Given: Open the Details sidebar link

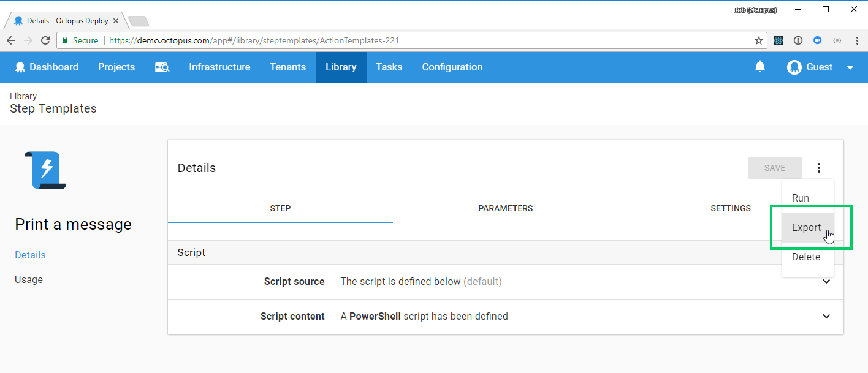Looking at the screenshot, I should click(30, 255).
